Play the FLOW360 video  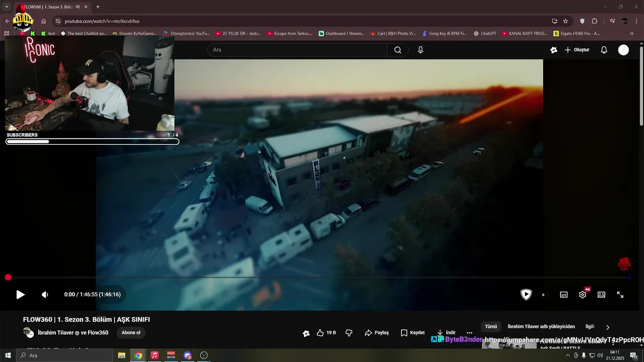point(20,295)
